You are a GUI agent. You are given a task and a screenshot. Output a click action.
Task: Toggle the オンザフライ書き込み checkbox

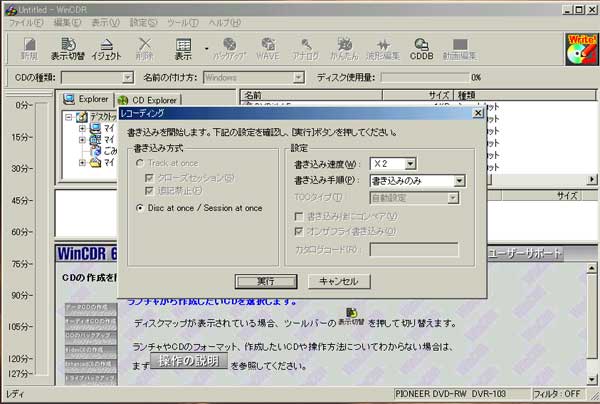pyautogui.click(x=299, y=231)
